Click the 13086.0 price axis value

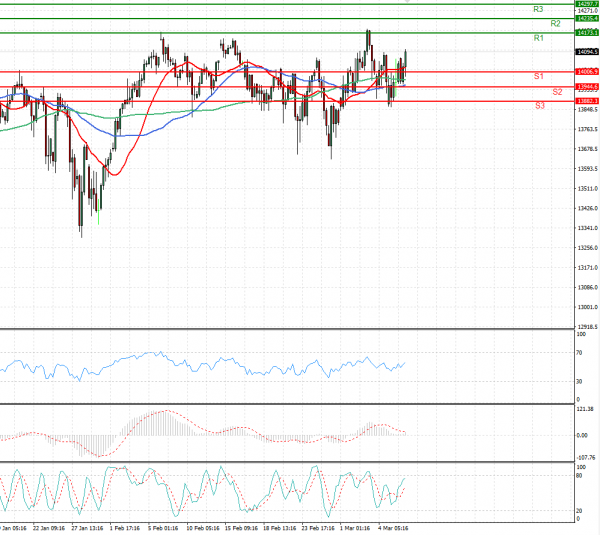point(587,287)
